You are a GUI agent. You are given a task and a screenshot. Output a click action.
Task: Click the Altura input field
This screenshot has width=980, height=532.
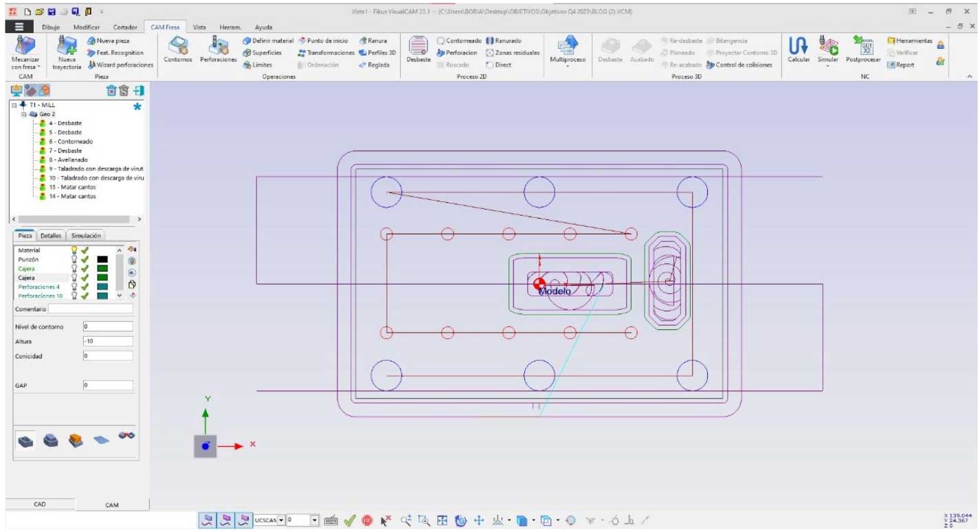tap(108, 342)
